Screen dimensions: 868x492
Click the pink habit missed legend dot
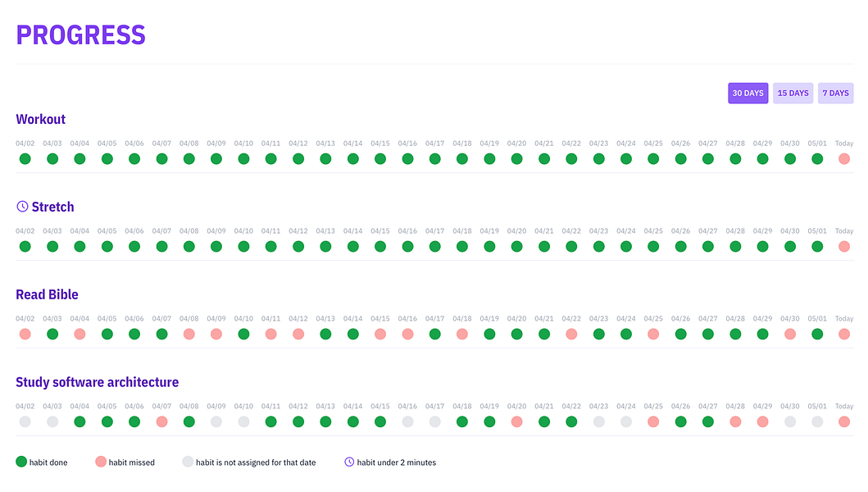tap(101, 462)
